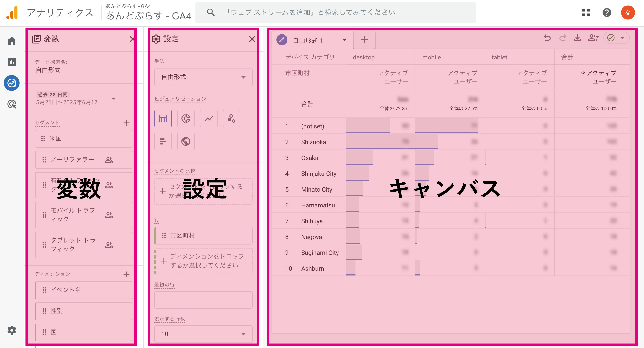Click the データ探索名 自由形式 name field

48,70
